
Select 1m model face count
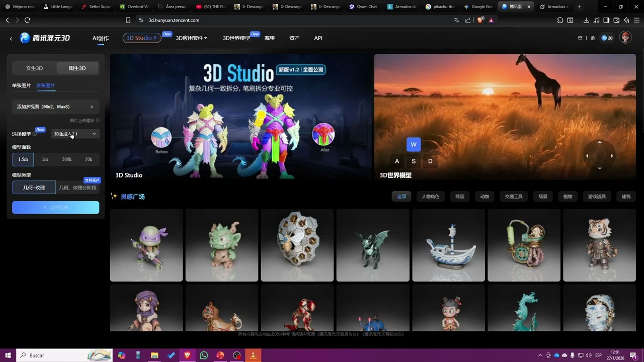tap(45, 159)
